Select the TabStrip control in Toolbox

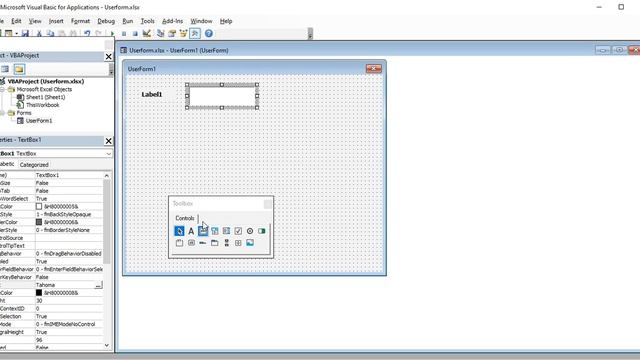203,243
